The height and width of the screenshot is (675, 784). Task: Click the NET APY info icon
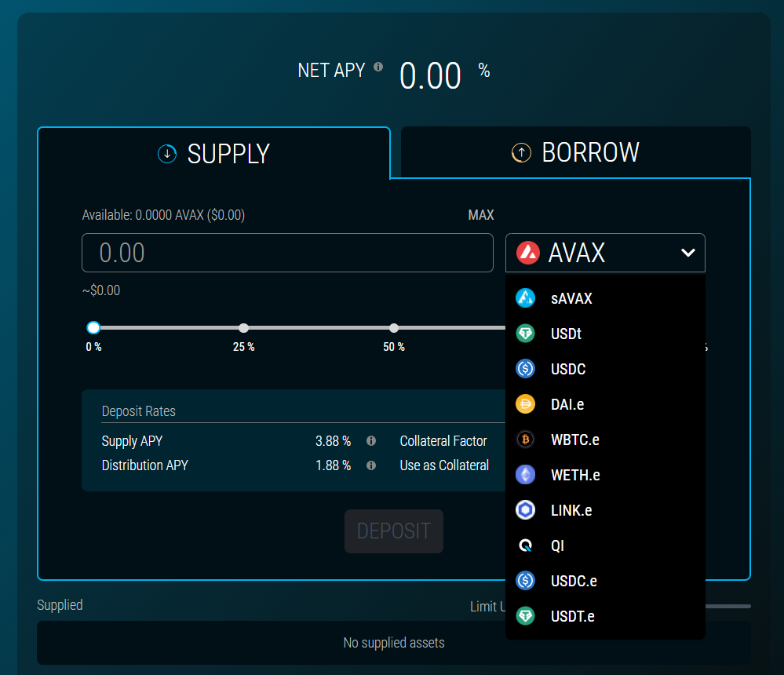378,67
